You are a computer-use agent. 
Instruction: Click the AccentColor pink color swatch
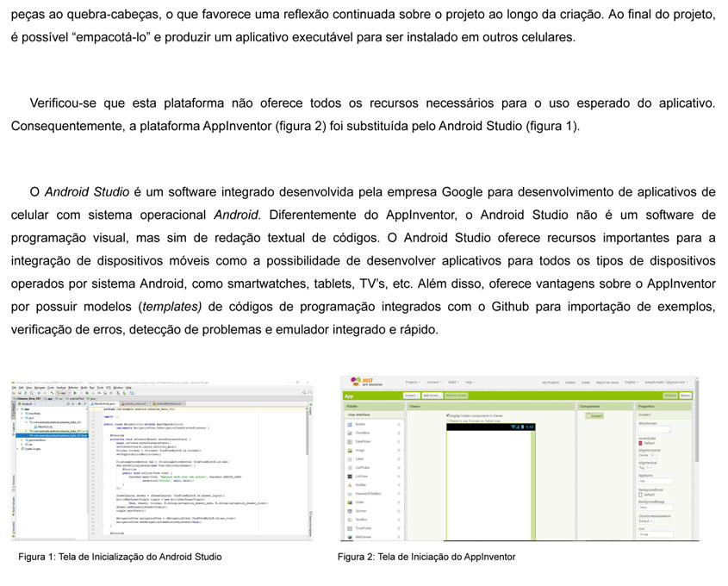[x=640, y=443]
